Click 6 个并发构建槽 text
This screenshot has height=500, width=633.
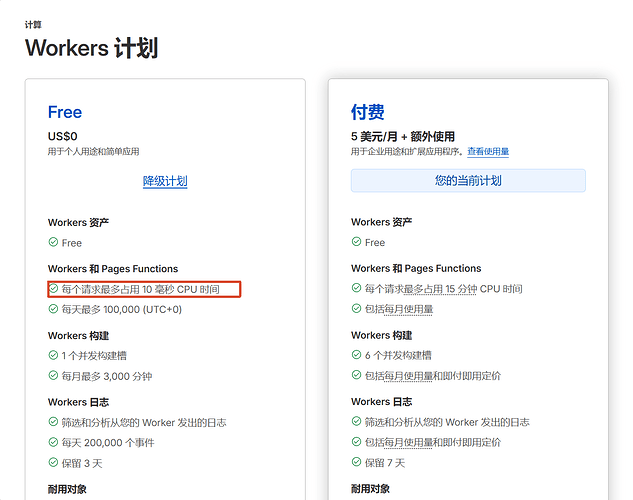coord(398,355)
